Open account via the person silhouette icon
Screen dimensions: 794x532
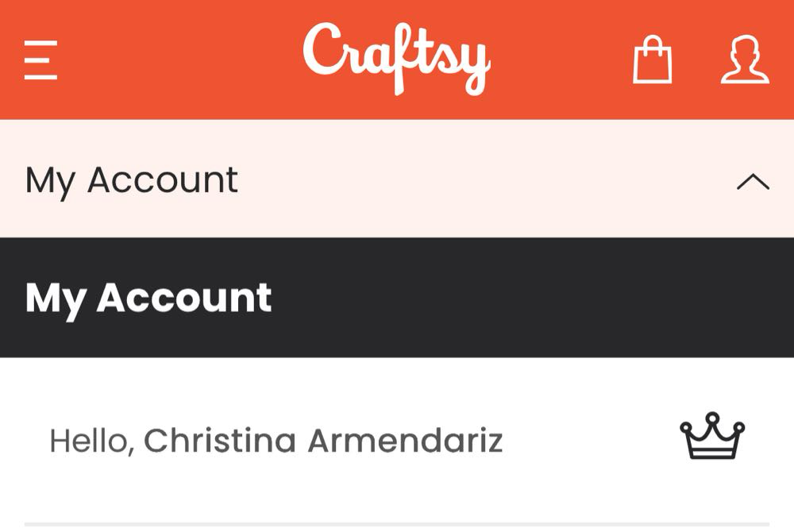point(744,60)
